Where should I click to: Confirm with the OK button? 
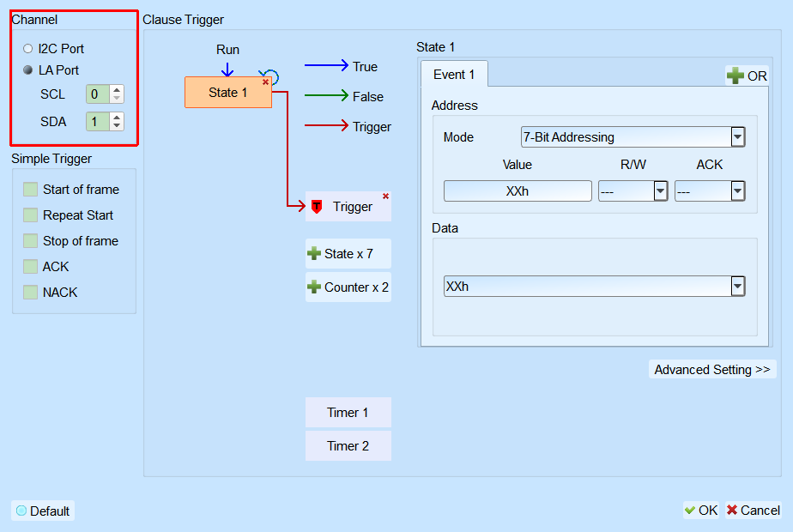tap(701, 511)
